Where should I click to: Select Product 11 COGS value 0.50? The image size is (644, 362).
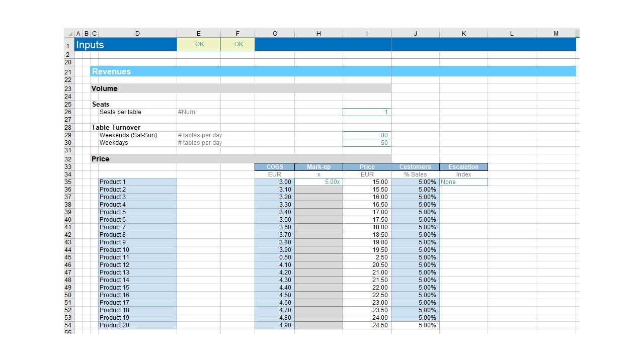[x=275, y=257]
